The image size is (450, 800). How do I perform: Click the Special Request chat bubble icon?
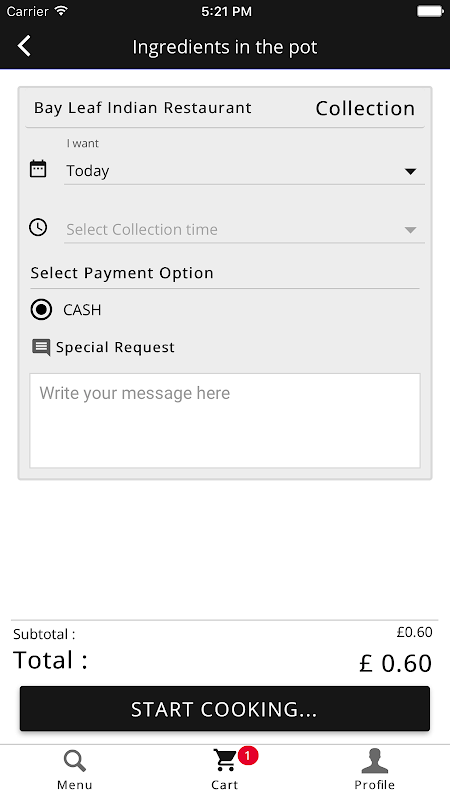point(41,347)
